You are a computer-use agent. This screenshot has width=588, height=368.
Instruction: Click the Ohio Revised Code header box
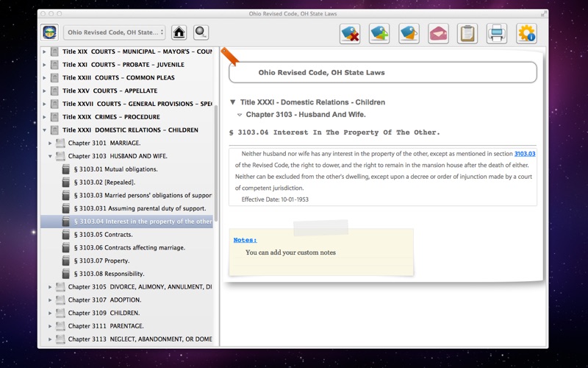point(382,72)
